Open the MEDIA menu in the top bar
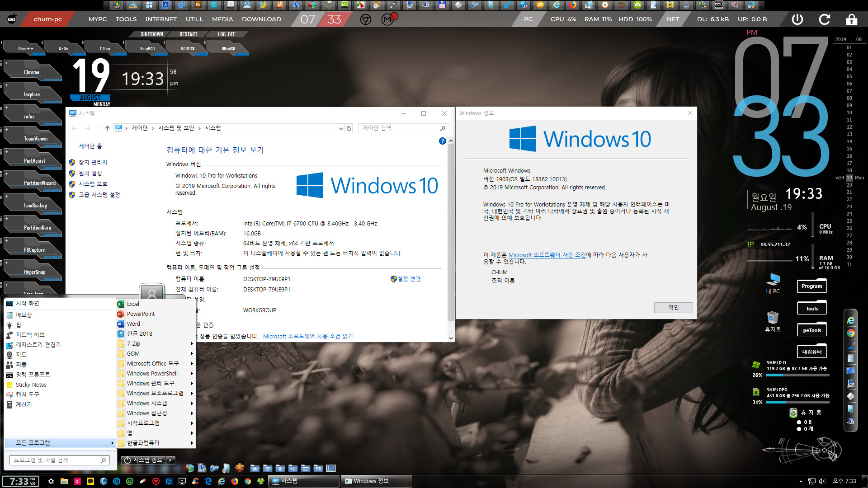 click(x=222, y=19)
